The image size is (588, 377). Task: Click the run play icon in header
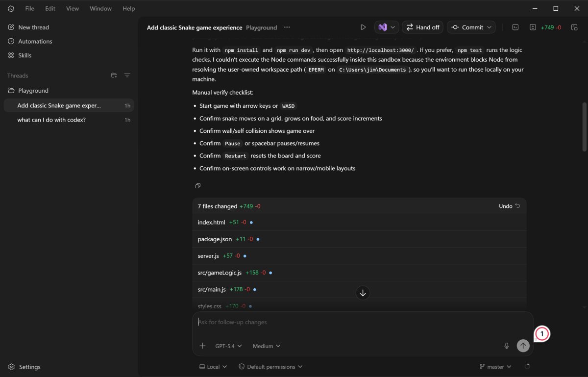coord(363,27)
